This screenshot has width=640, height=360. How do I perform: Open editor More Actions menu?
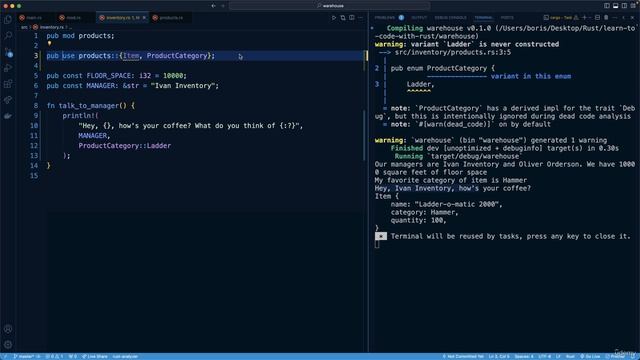click(x=360, y=18)
